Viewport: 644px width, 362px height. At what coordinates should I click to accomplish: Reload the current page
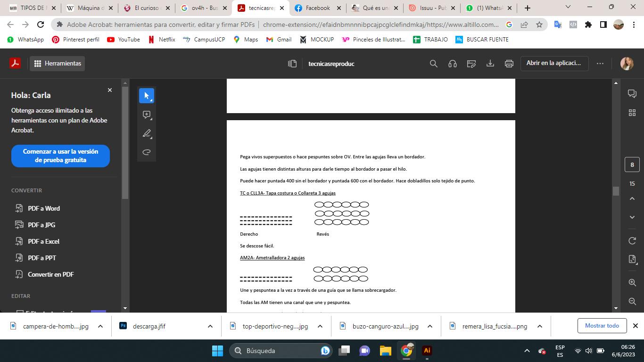pos(41,25)
